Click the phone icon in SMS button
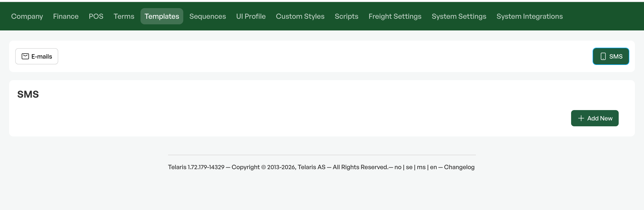This screenshot has width=644, height=210. (603, 56)
